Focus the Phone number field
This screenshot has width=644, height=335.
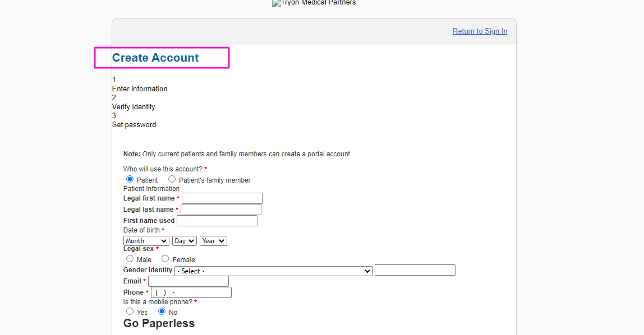[191, 292]
